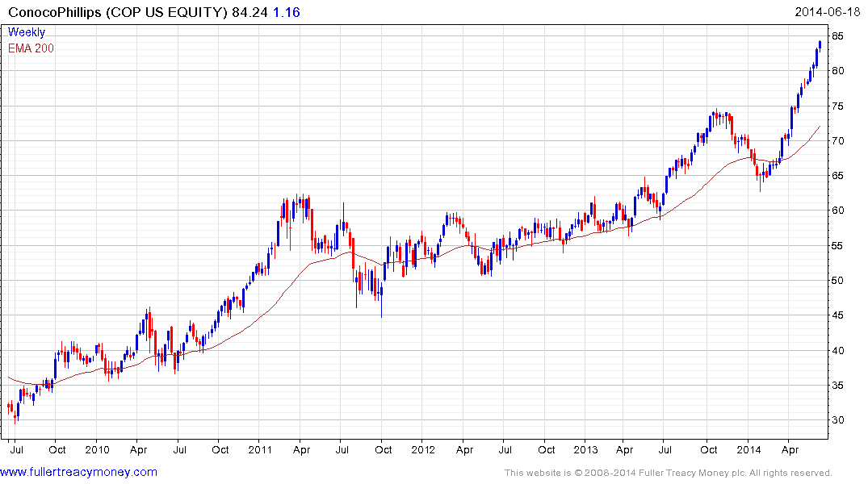Viewport: 868px width, 484px height.
Task: Open the www.fullertreacymoney.com link
Action: pos(78,472)
